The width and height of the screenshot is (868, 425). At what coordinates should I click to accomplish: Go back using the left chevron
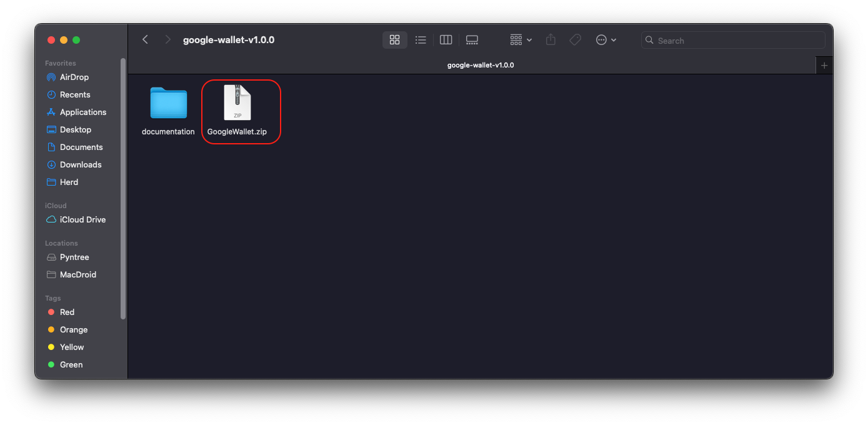[x=145, y=40]
